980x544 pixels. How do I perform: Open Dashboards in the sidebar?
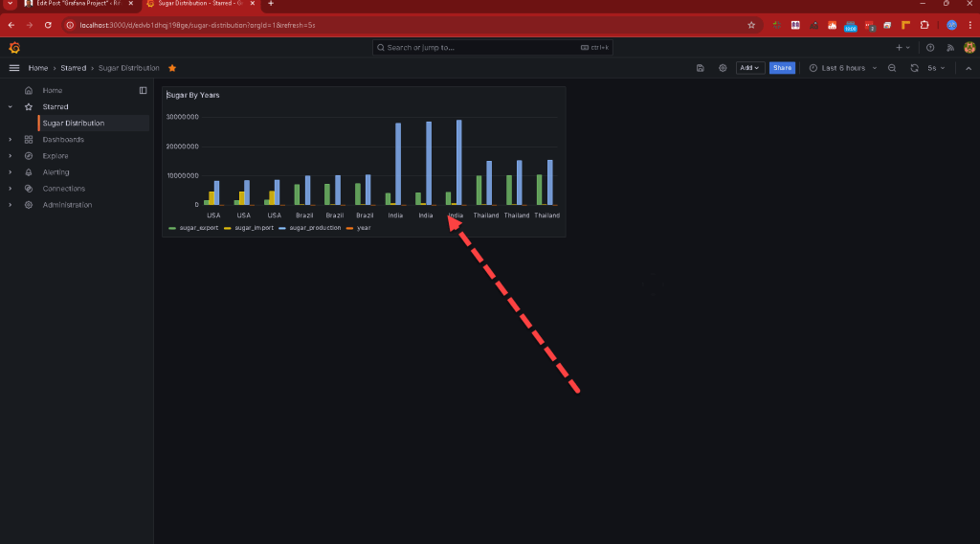62,140
